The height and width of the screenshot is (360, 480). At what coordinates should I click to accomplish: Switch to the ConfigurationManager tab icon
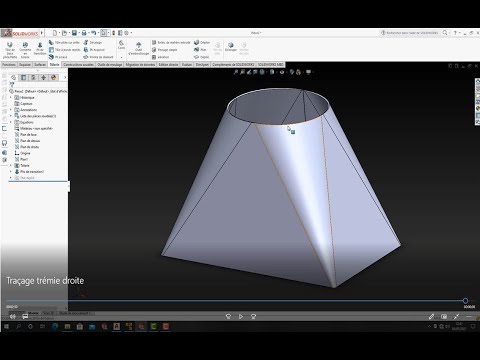33,78
